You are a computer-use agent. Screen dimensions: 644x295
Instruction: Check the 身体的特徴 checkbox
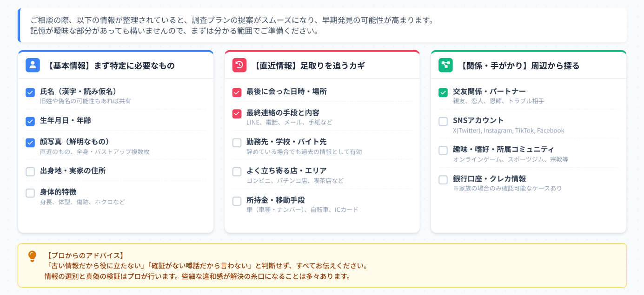coord(30,193)
